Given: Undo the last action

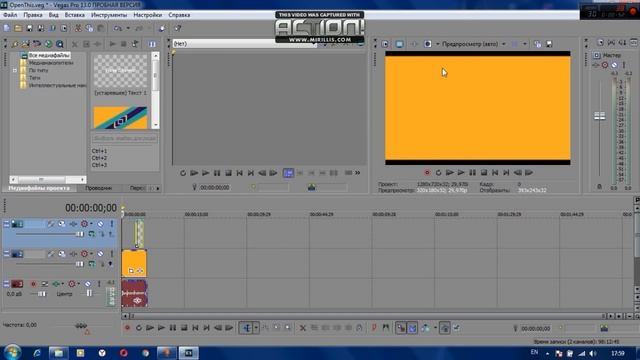Looking at the screenshot, I should pyautogui.click(x=118, y=28).
